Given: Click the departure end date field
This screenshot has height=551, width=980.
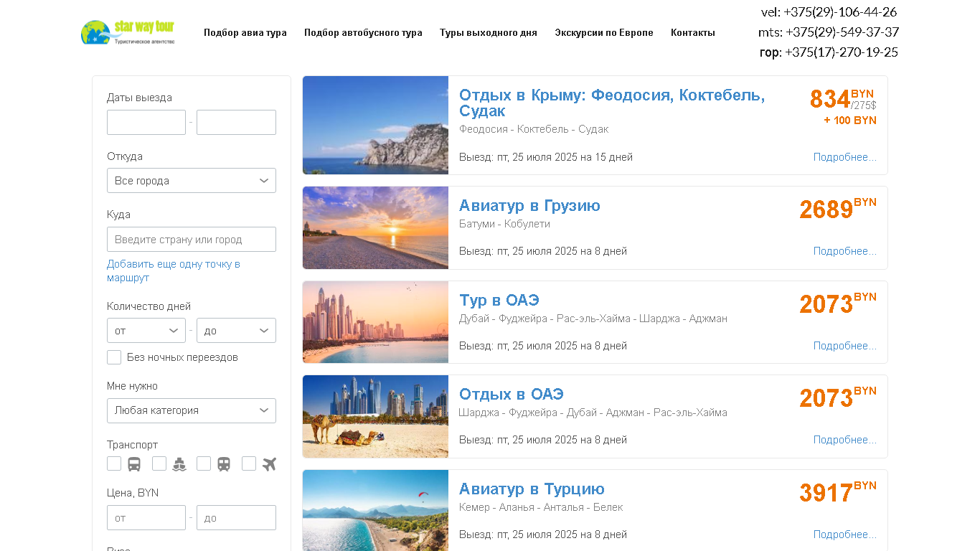Looking at the screenshot, I should (x=236, y=122).
